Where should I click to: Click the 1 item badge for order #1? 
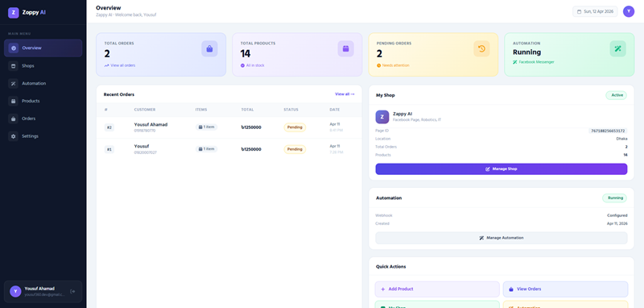point(207,149)
